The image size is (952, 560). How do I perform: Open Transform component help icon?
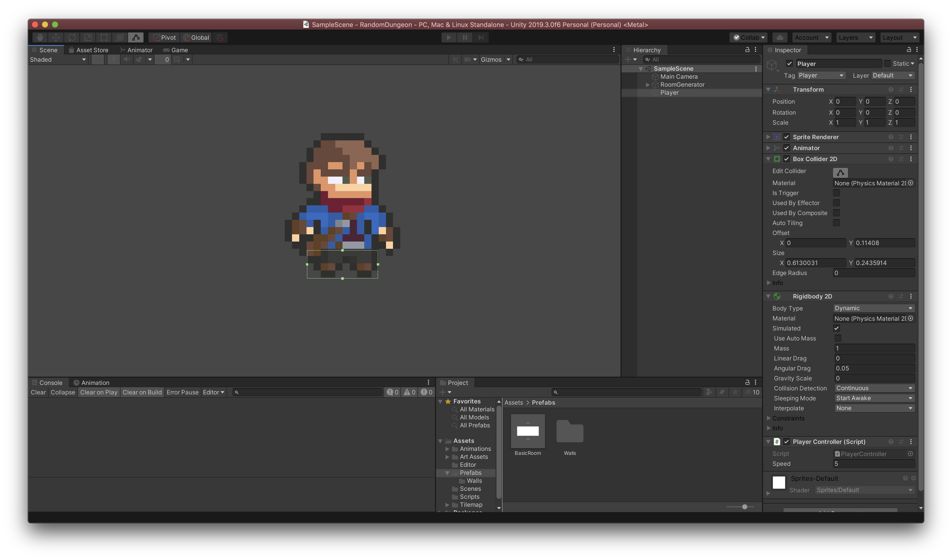(x=891, y=89)
